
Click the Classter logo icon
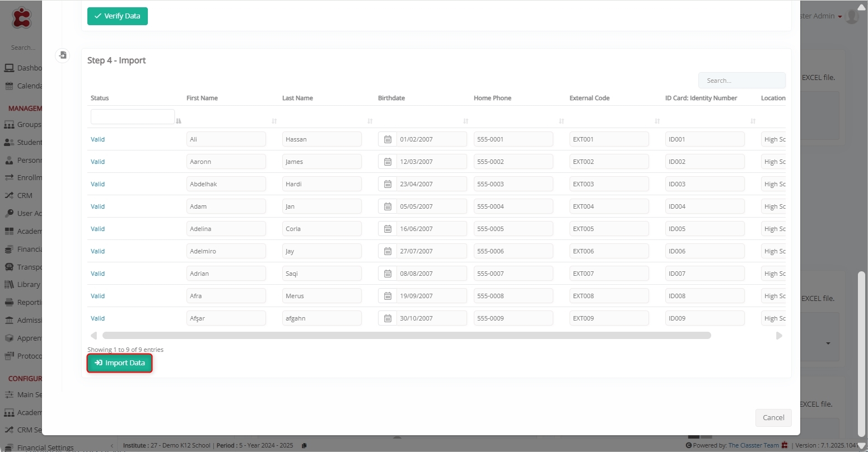pyautogui.click(x=22, y=17)
